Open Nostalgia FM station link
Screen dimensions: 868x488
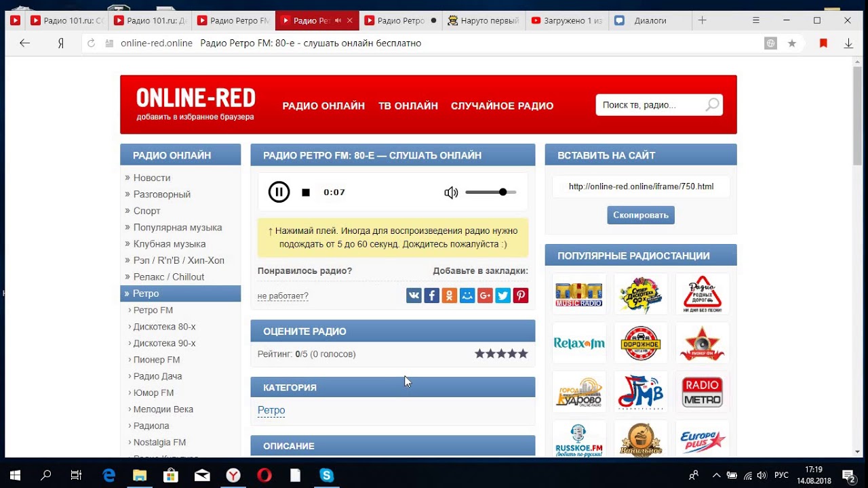point(160,443)
